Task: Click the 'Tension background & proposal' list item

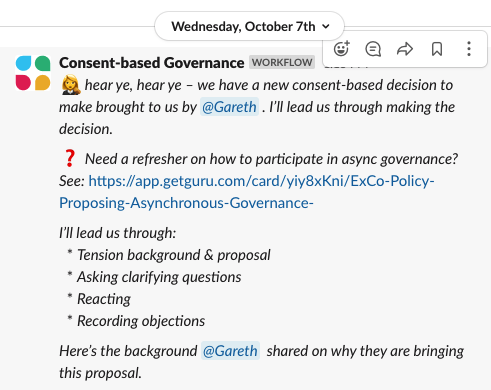Action: [x=174, y=255]
